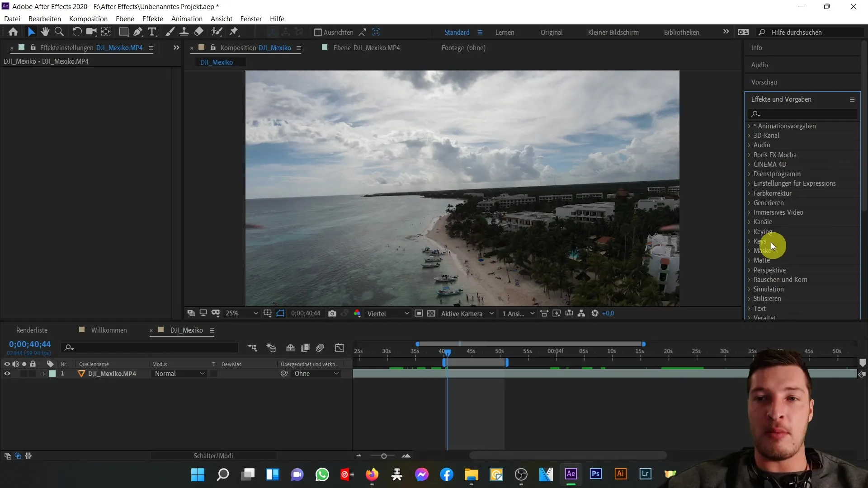Click the Frame Blending filmstrip icon
The width and height of the screenshot is (868, 488).
click(x=306, y=347)
